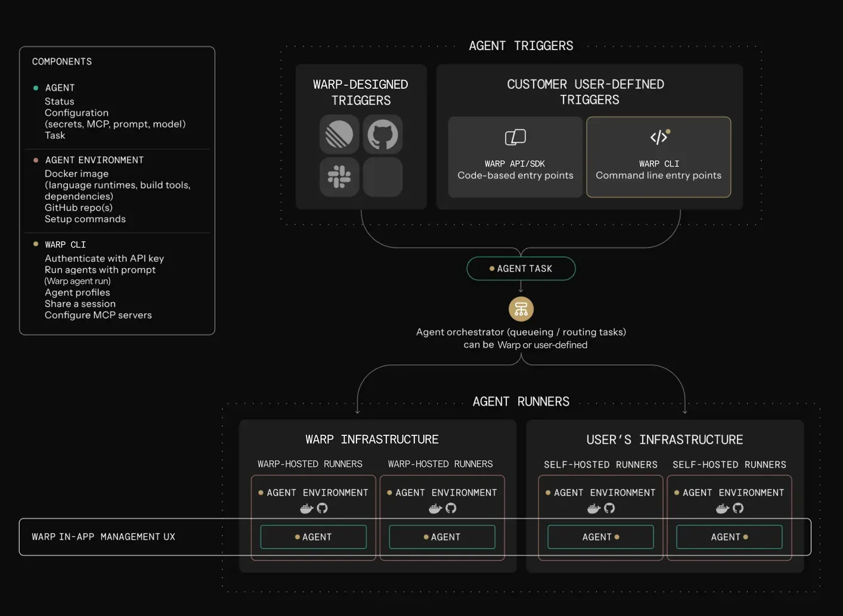843x616 pixels.
Task: Click 'Run agents with prompt' line
Action: pyautogui.click(x=100, y=270)
